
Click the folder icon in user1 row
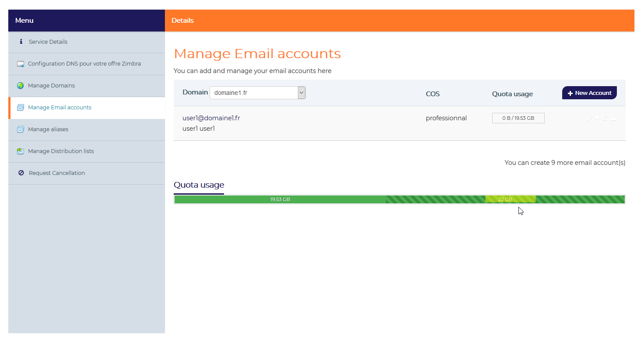613,118
